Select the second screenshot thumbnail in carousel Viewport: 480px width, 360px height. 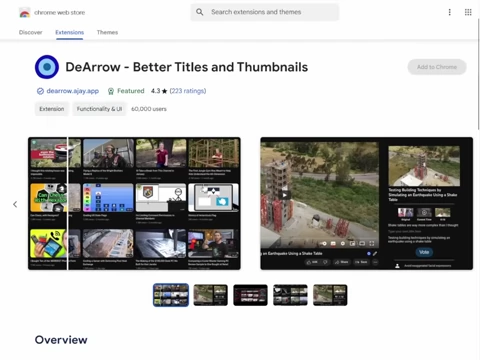pos(211,295)
